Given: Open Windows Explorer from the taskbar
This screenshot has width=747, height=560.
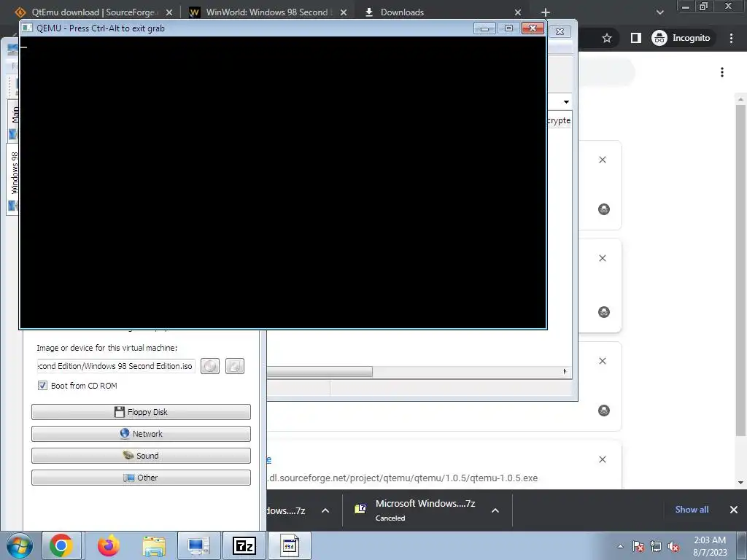Looking at the screenshot, I should pyautogui.click(x=154, y=545).
